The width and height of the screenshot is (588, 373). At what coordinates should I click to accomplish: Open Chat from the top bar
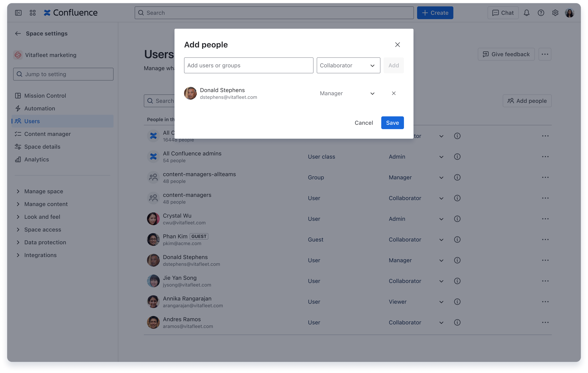pos(503,13)
